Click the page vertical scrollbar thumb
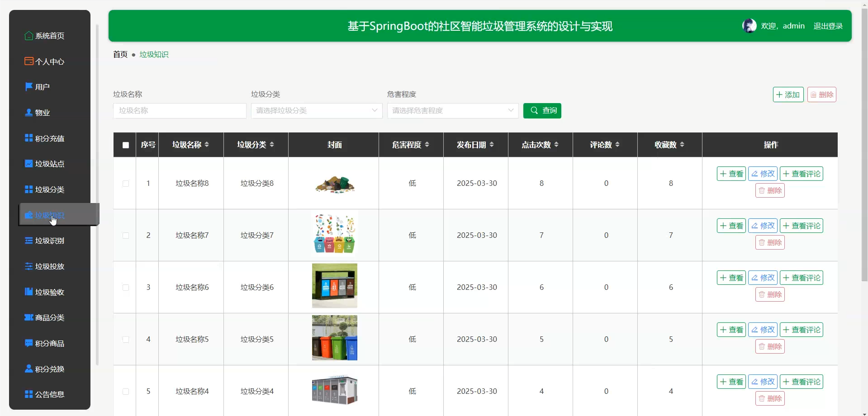Viewport: 868px width, 416px height. 864,145
